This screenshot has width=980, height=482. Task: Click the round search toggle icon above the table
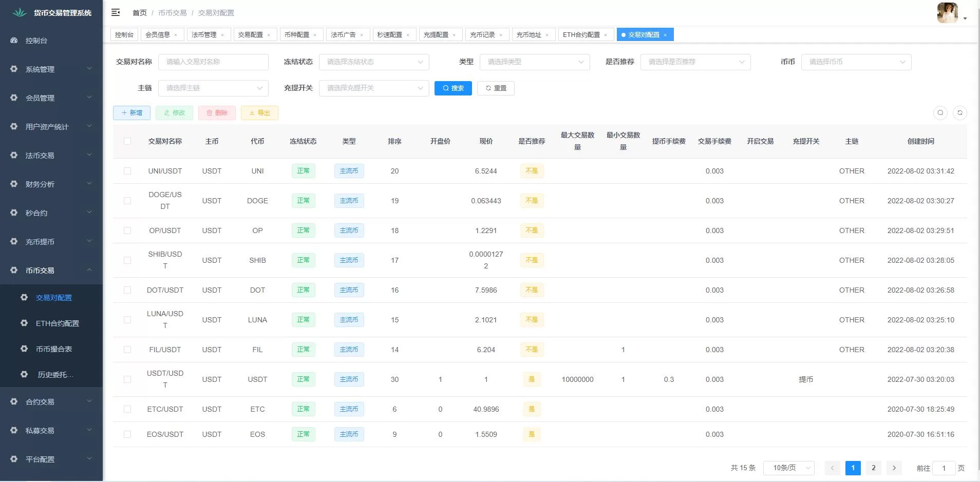point(940,113)
